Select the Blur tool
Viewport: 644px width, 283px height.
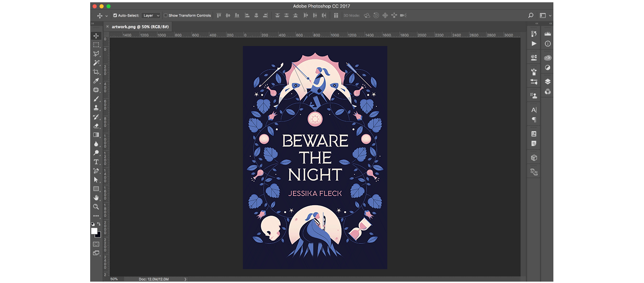tap(96, 144)
